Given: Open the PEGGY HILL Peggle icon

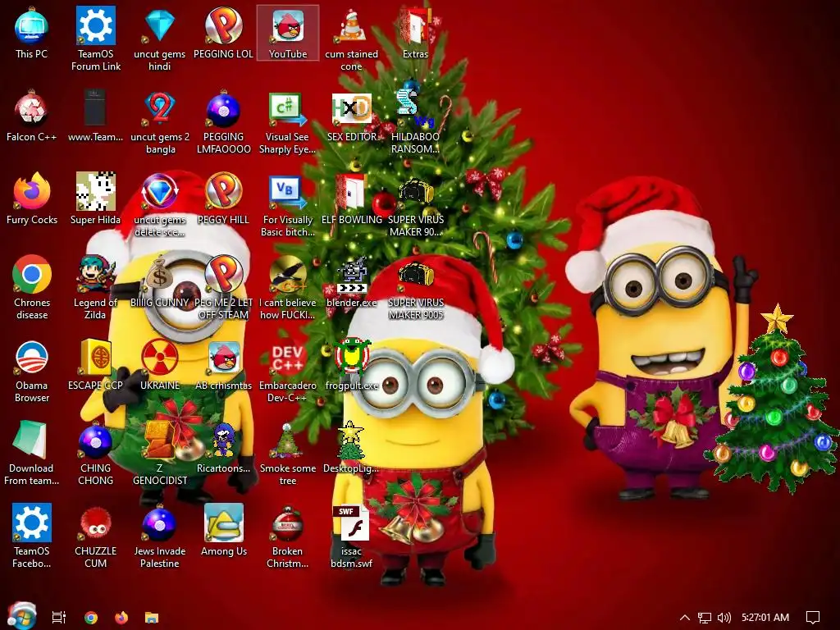Looking at the screenshot, I should click(x=223, y=199).
